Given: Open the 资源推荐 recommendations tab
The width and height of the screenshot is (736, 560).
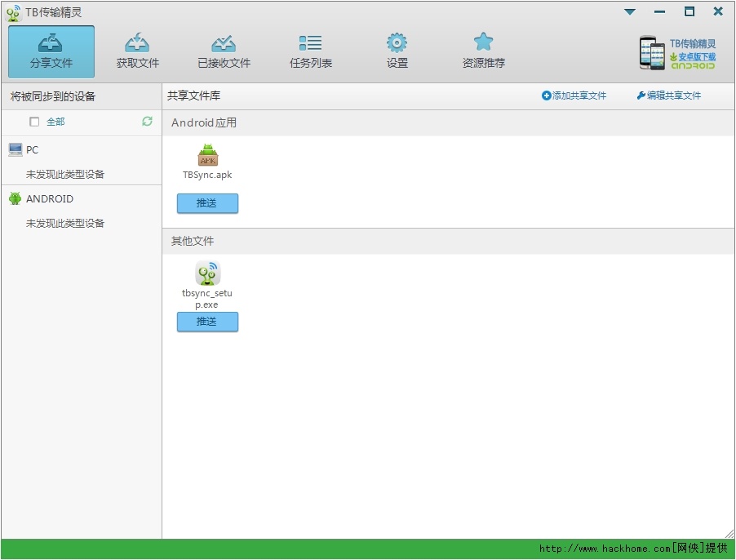Looking at the screenshot, I should click(x=484, y=51).
